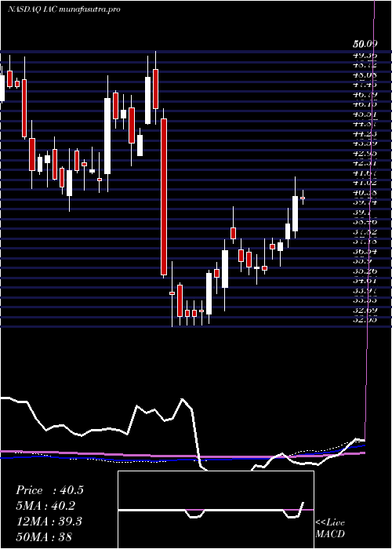This screenshot has width=392, height=549.
Task: Click the '12MA : 39.3' value
Action: 49,522
